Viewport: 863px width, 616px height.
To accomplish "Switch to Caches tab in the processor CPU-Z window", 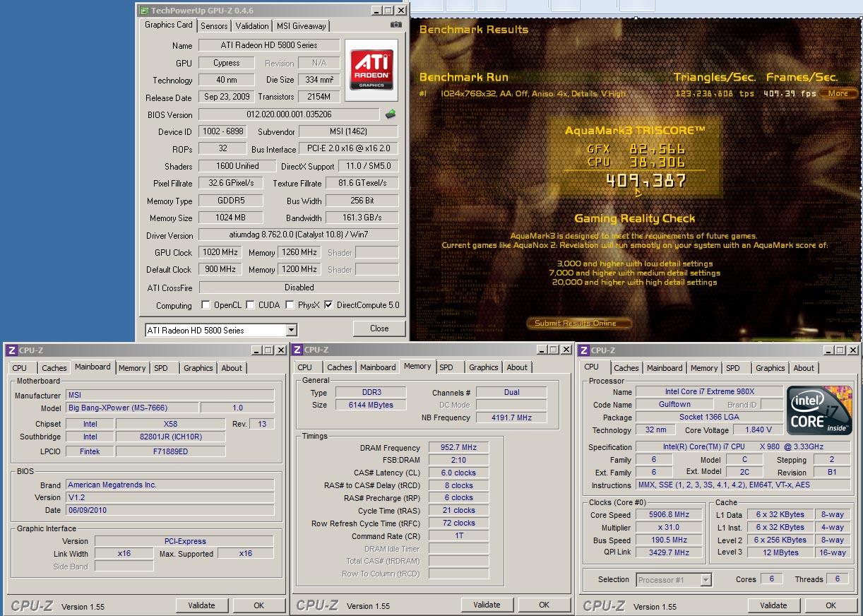I will (626, 368).
